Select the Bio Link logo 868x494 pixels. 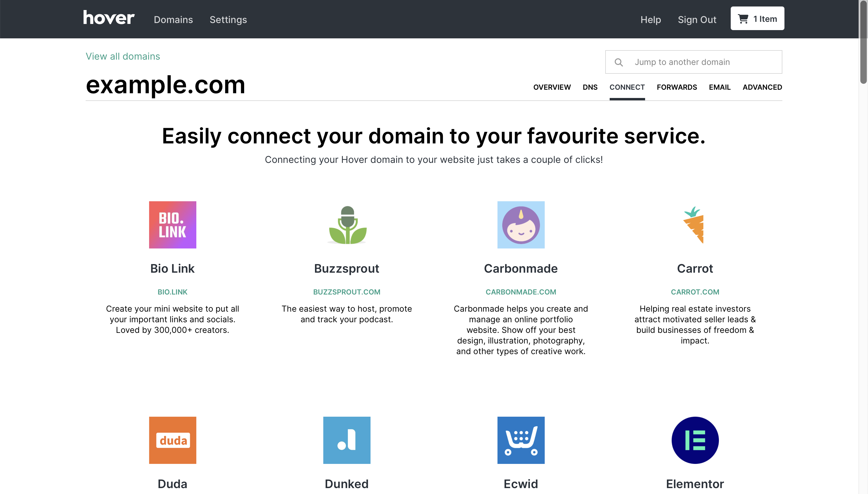[x=172, y=225]
